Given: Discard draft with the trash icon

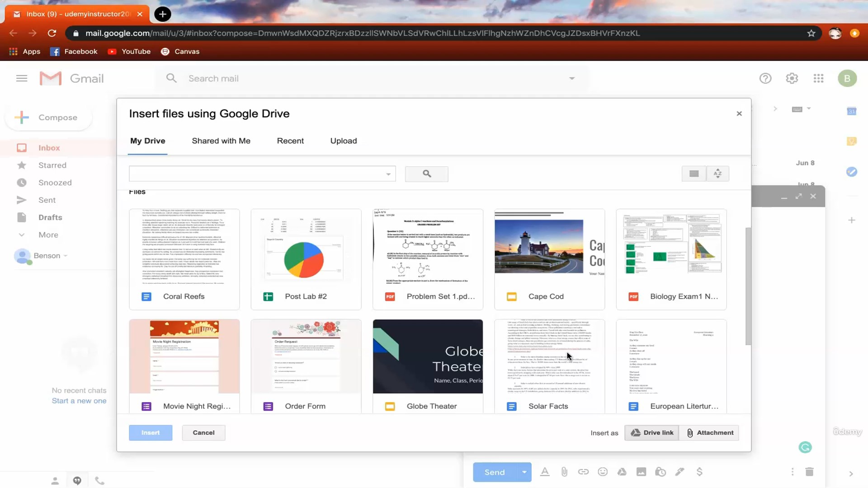Looking at the screenshot, I should pos(809,472).
